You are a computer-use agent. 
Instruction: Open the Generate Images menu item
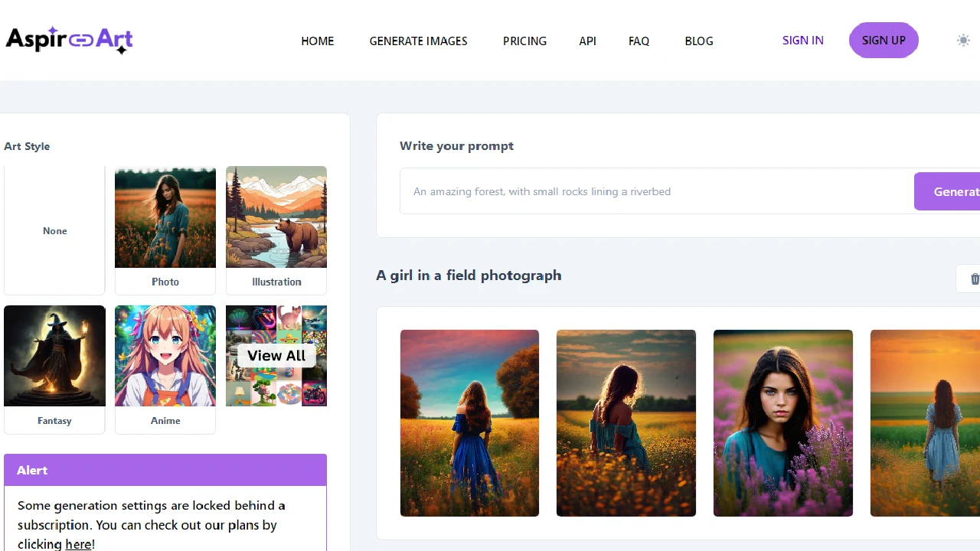(418, 41)
